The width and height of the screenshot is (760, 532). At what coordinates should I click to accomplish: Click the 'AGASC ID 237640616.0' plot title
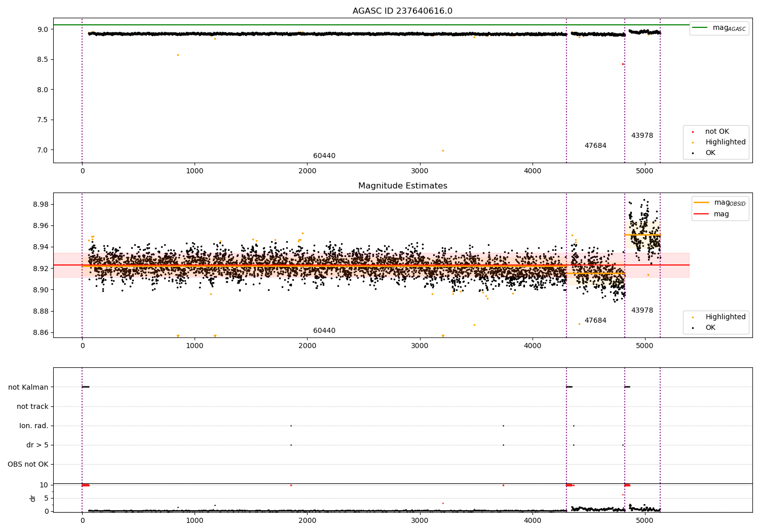coord(402,11)
